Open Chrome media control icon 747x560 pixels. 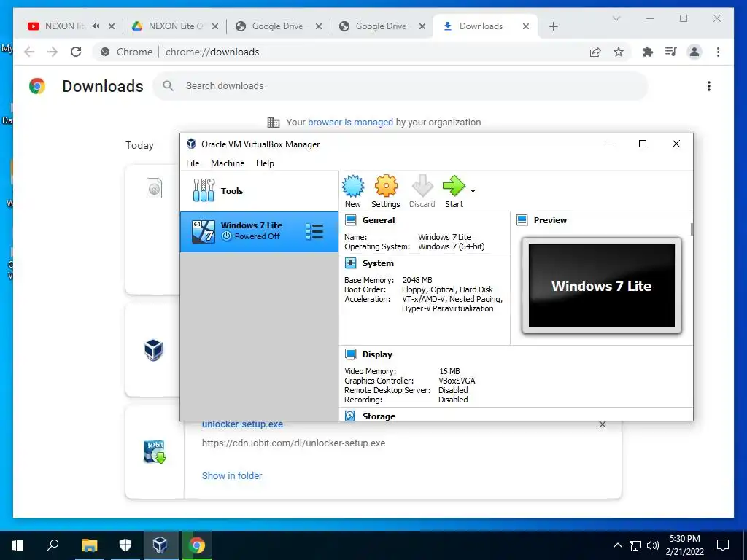pos(671,52)
